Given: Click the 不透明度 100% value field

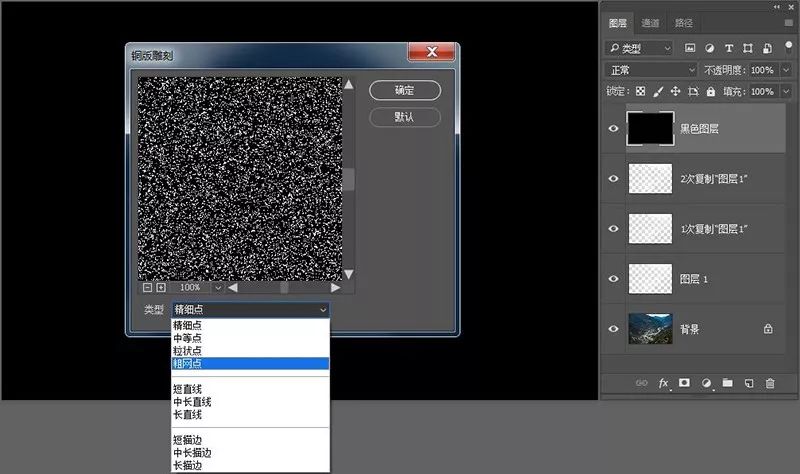Looking at the screenshot, I should [x=762, y=70].
